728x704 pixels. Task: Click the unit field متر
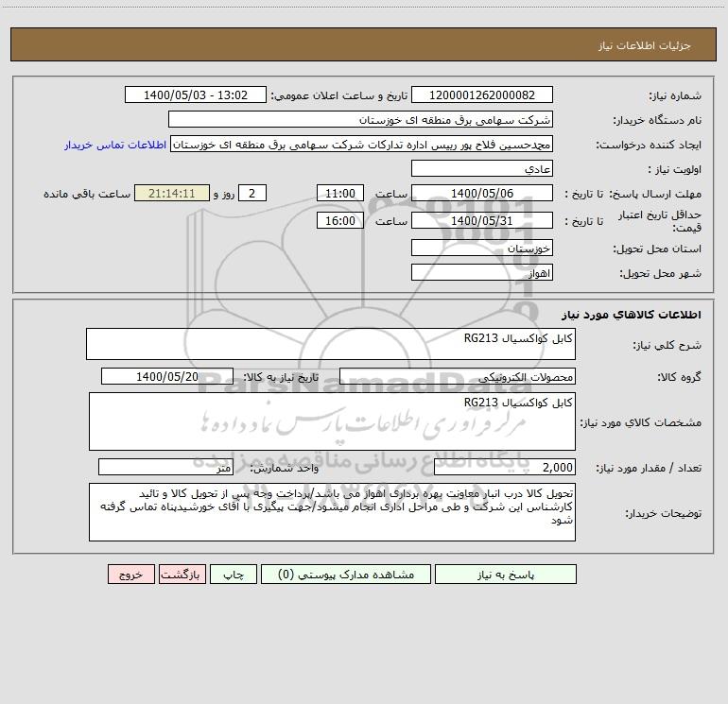pyautogui.click(x=165, y=467)
